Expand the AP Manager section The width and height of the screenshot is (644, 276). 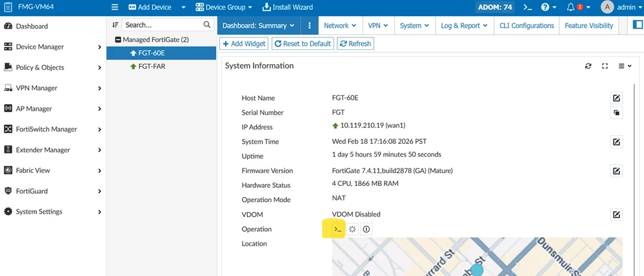click(99, 109)
